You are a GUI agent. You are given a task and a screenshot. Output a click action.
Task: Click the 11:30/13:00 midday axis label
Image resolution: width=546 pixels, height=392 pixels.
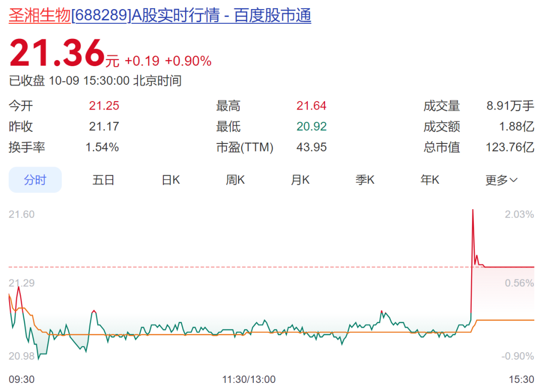point(249,379)
